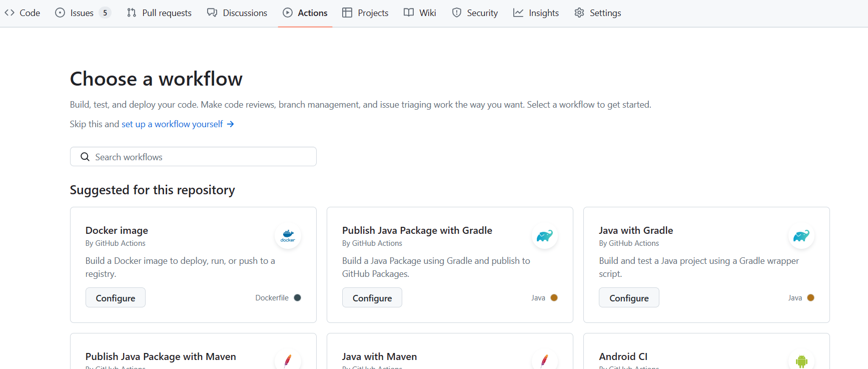The width and height of the screenshot is (868, 369).
Task: Focus the Search workflows field
Action: (x=193, y=157)
